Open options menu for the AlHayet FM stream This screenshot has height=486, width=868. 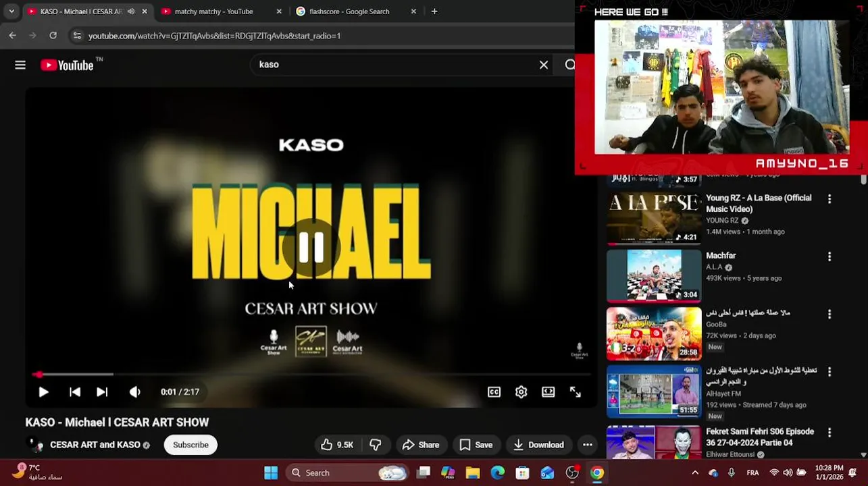[x=829, y=372]
